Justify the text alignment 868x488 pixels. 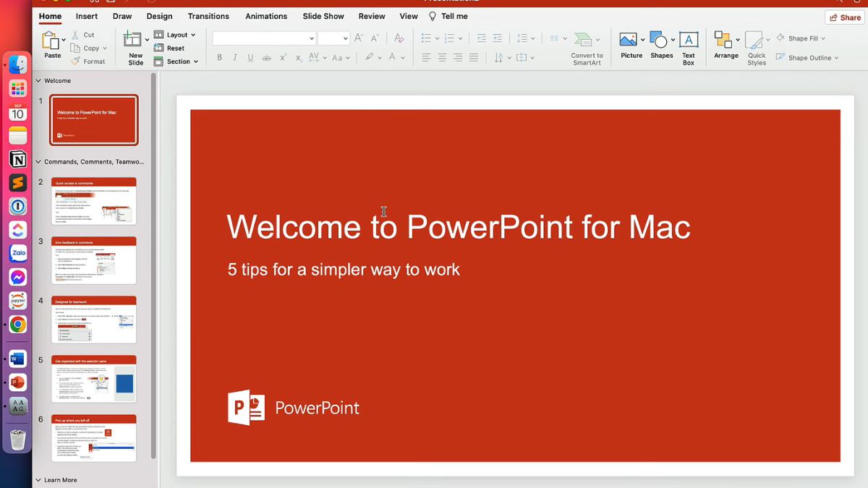pyautogui.click(x=474, y=58)
